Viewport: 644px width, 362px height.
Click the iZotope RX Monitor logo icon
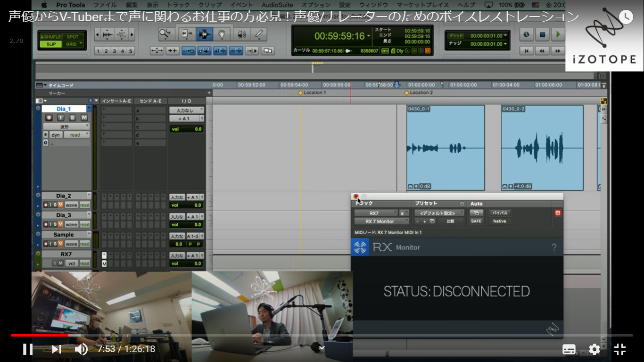point(360,247)
